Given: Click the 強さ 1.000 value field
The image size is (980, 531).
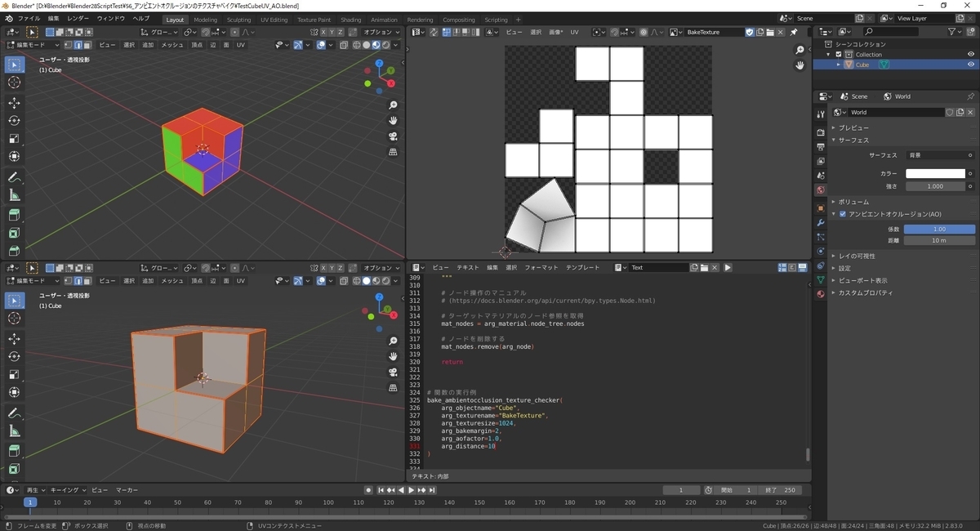Looking at the screenshot, I should (935, 186).
